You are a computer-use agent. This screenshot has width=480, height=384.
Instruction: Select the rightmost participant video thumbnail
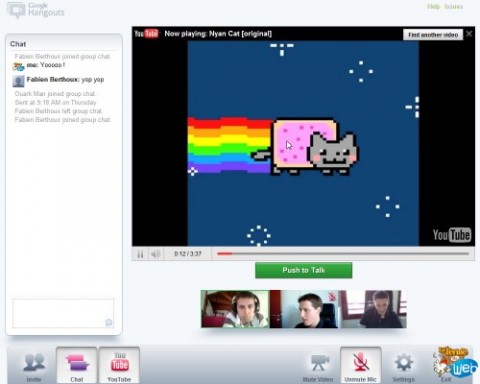[x=372, y=309]
